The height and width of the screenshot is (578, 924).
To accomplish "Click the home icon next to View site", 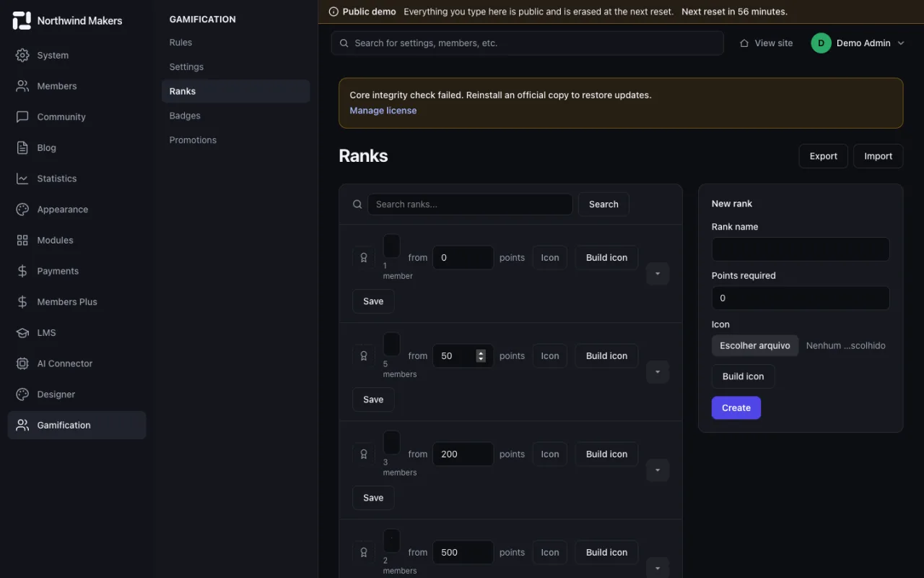I will point(744,43).
